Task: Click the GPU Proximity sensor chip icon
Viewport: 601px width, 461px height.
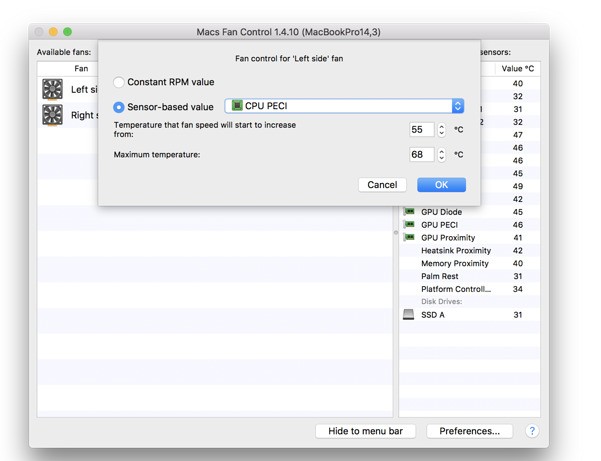Action: coord(409,237)
